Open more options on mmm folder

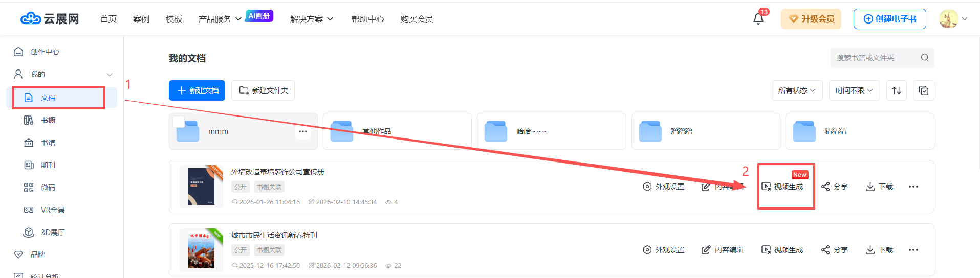pyautogui.click(x=303, y=131)
